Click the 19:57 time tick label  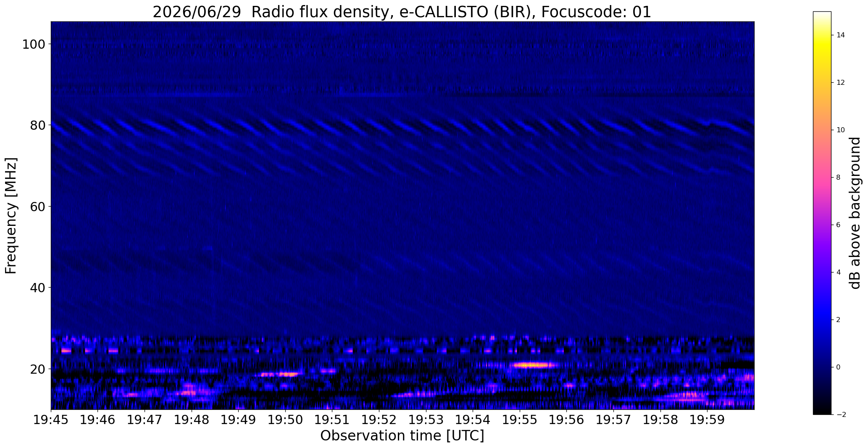point(613,419)
